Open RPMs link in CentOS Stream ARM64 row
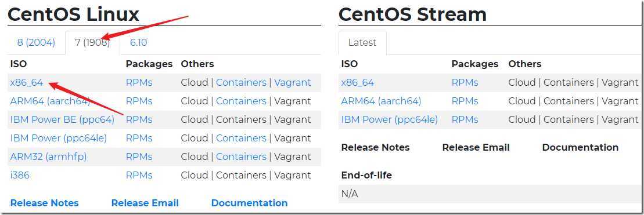The image size is (644, 215). (x=465, y=101)
